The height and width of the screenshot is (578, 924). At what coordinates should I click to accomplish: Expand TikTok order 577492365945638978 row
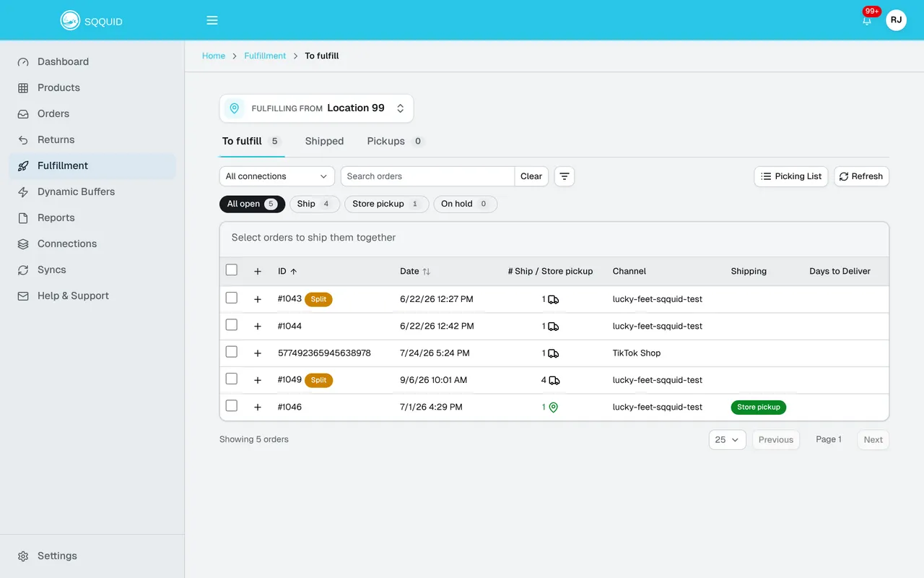point(258,353)
